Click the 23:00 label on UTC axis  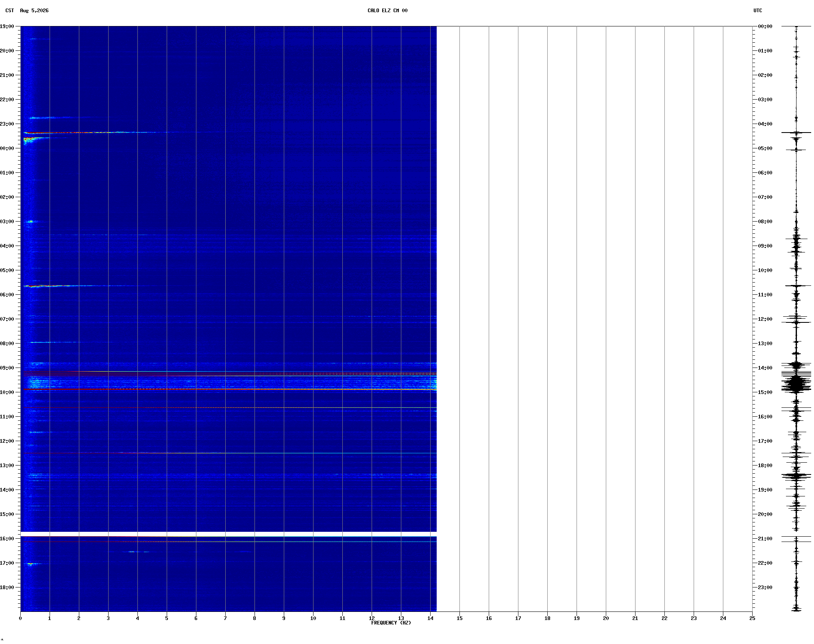coord(765,587)
